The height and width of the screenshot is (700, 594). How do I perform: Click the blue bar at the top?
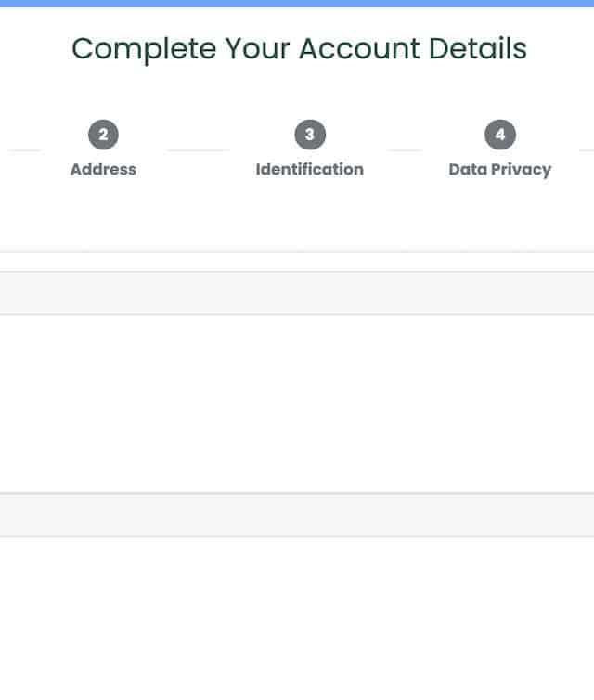(x=297, y=4)
